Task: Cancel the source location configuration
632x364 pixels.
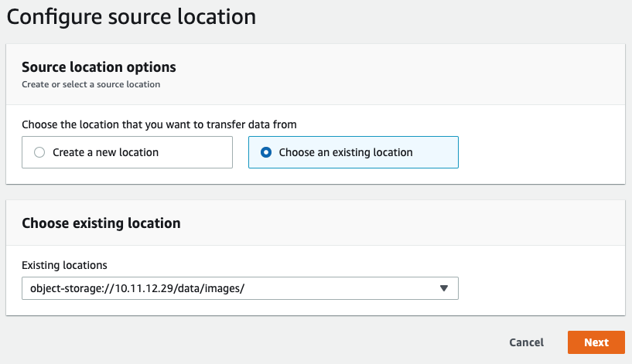Action: 526,342
